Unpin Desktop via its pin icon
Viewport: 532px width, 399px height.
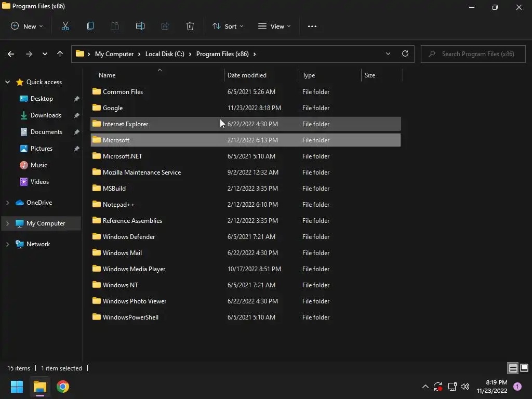tap(77, 99)
